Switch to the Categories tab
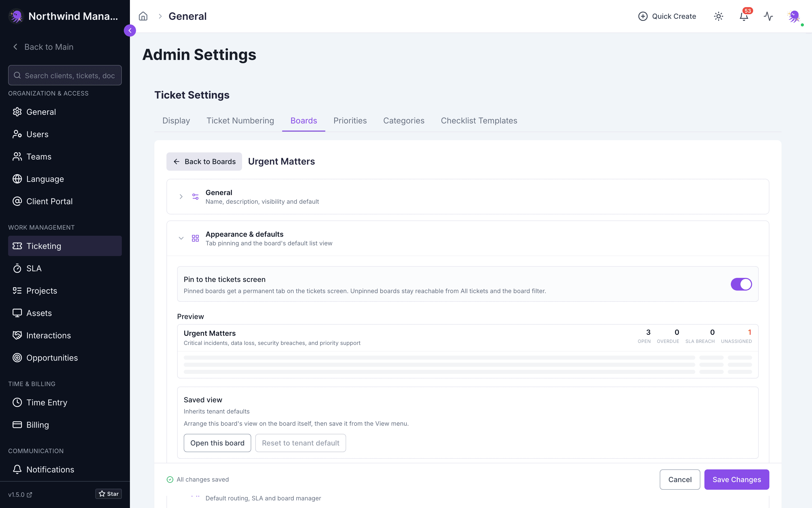 coord(404,121)
